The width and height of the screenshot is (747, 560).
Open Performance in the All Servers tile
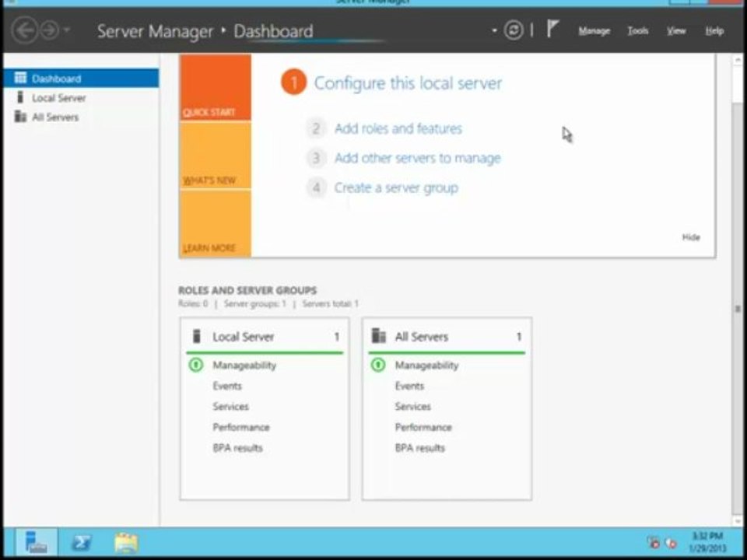click(x=423, y=427)
